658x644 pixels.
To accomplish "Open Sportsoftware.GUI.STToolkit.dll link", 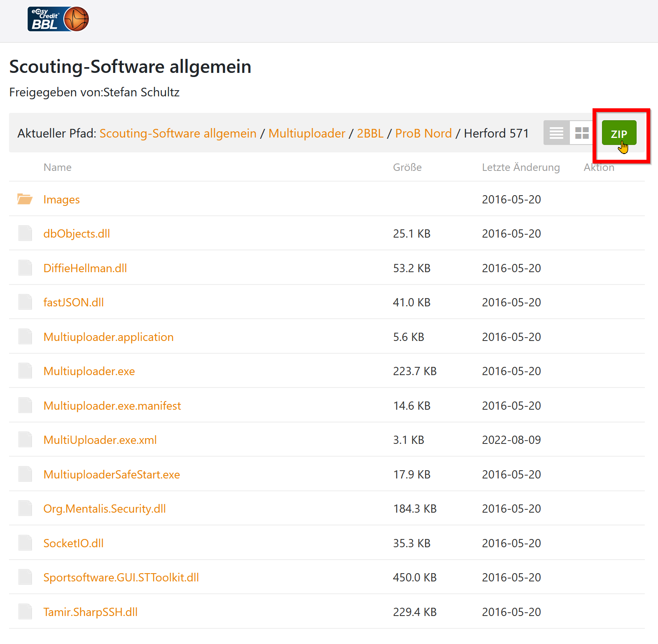I will coord(121,578).
